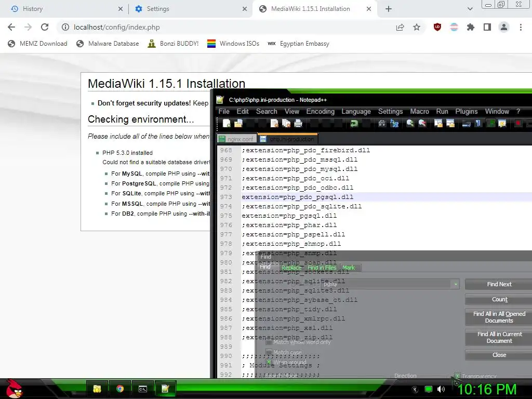Click the Replace toolbar icon in Notepad++
Image resolution: width=532 pixels, height=399 pixels.
(x=394, y=124)
